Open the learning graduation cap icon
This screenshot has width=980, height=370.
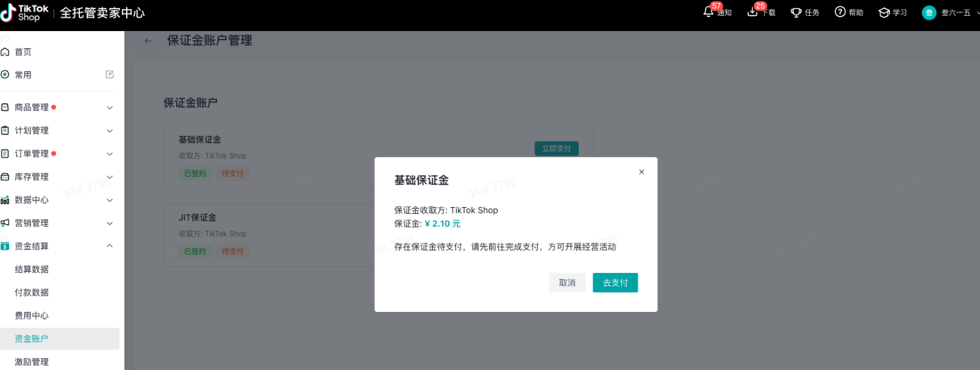coord(884,13)
